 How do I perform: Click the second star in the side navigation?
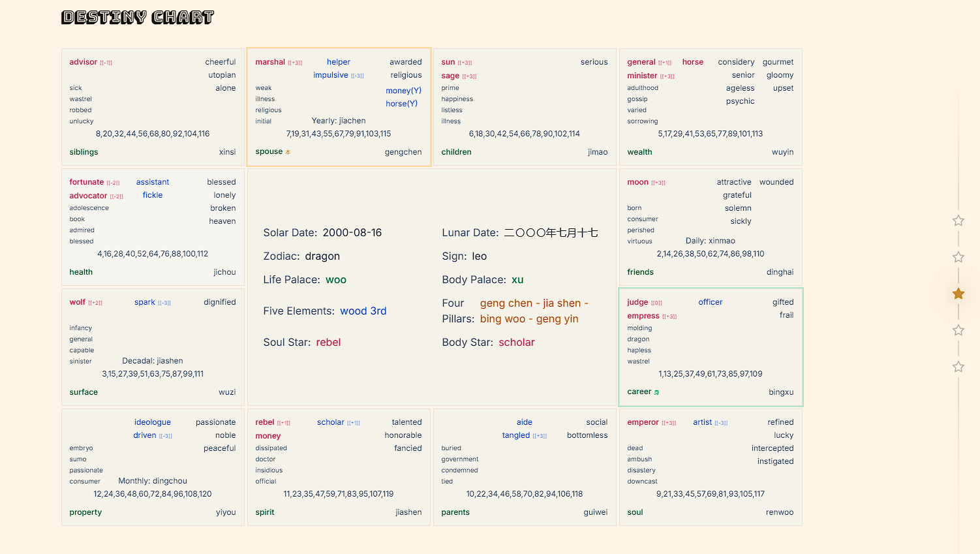tap(958, 257)
